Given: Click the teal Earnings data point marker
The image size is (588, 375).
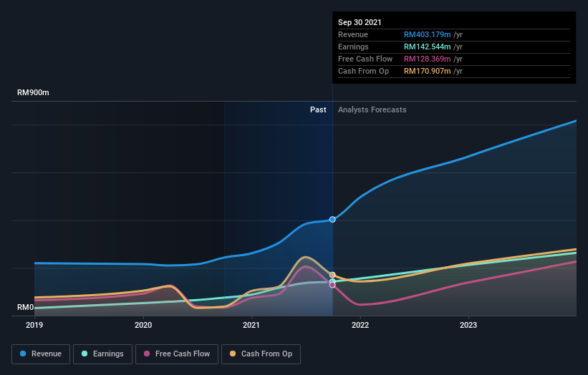Looking at the screenshot, I should coord(332,281).
